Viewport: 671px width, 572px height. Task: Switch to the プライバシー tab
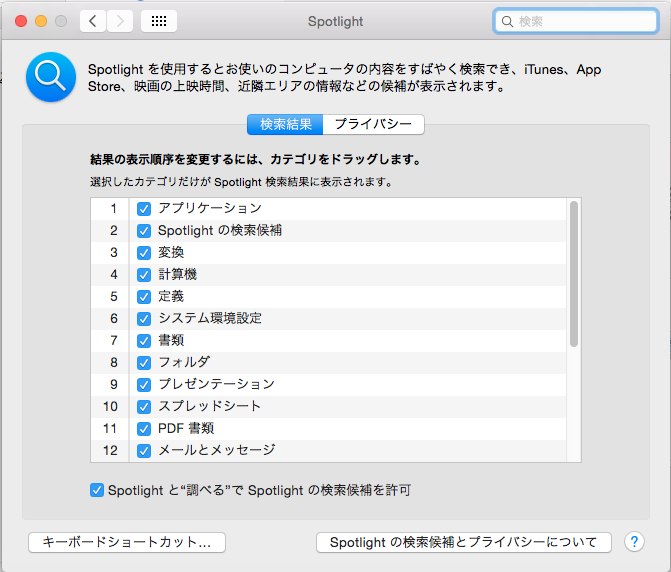point(374,124)
